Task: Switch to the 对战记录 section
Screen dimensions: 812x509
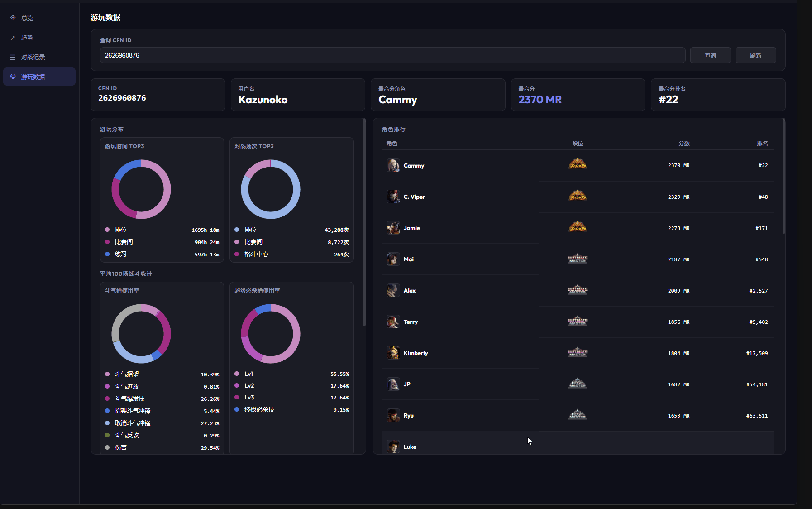Action: pos(32,57)
